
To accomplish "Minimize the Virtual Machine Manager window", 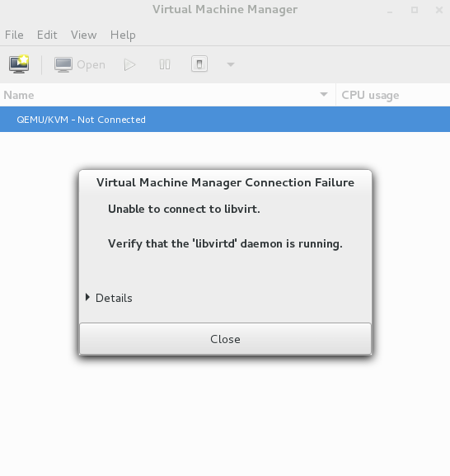I will pos(390,11).
